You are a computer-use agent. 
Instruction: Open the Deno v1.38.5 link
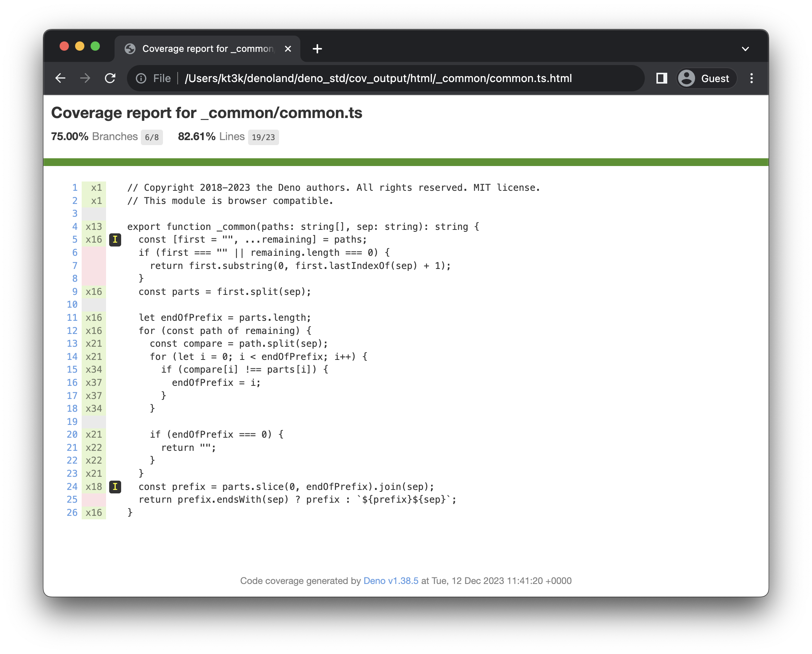(x=390, y=580)
